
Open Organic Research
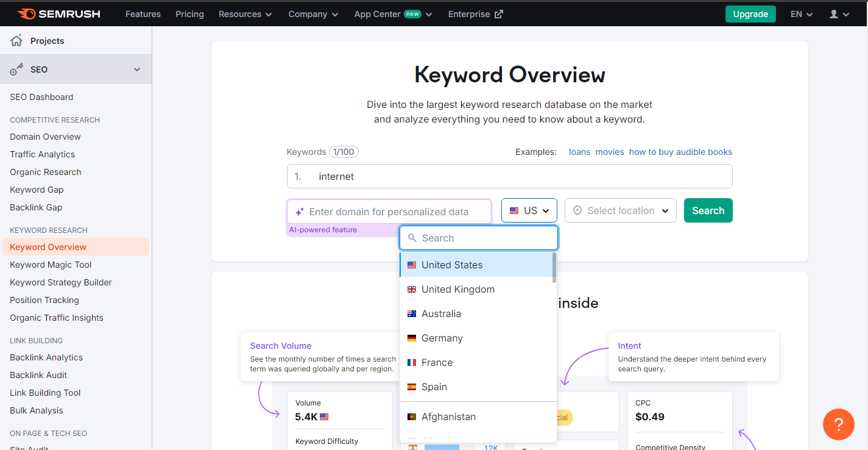pyautogui.click(x=46, y=172)
